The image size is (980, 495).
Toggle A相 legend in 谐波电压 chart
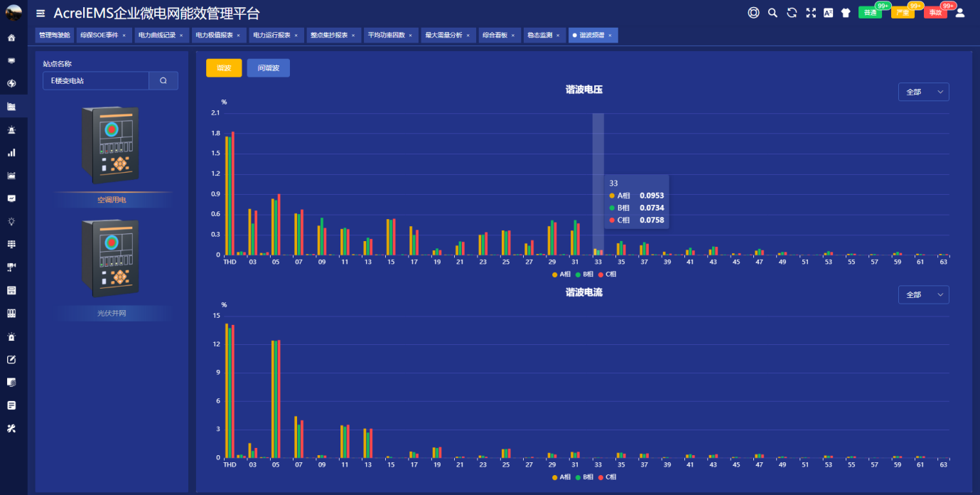click(561, 274)
